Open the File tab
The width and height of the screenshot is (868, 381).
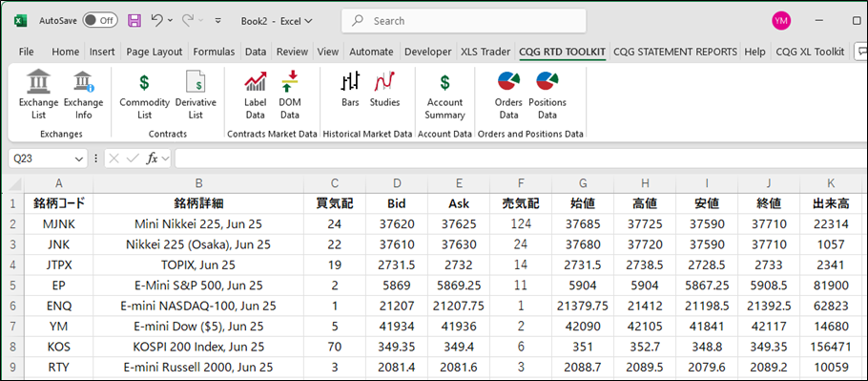pos(26,52)
